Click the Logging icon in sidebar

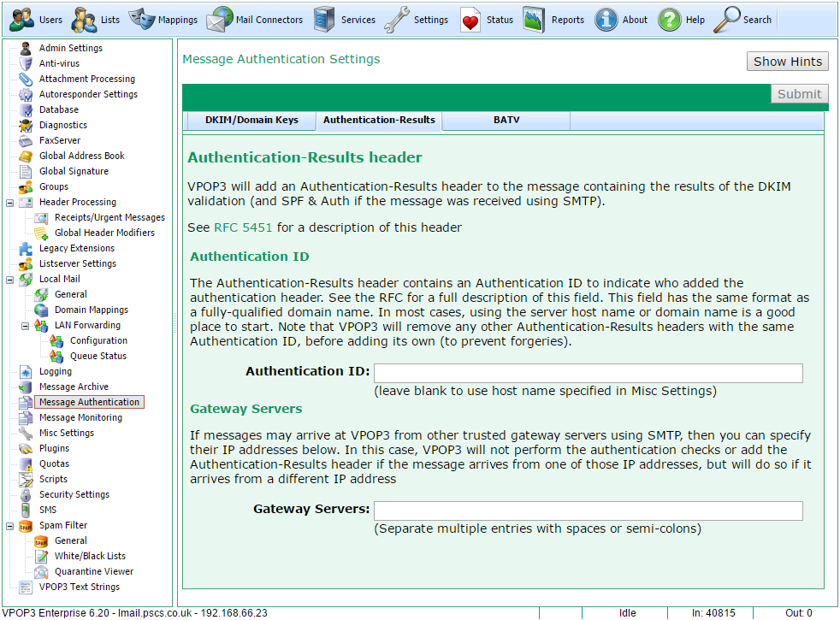(x=26, y=372)
